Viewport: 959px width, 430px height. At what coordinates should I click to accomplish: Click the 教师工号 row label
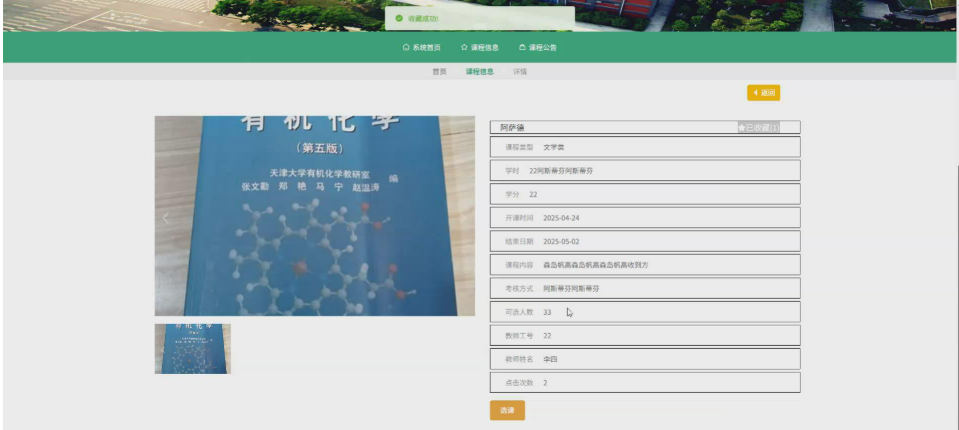tap(519, 336)
